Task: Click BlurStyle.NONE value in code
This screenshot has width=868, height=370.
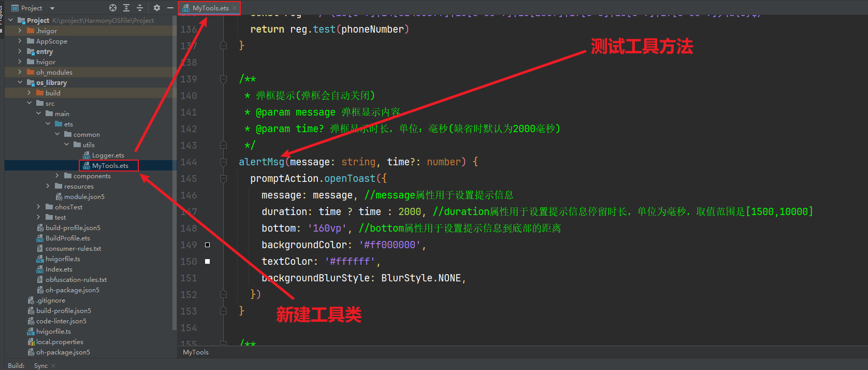Action: (x=421, y=278)
